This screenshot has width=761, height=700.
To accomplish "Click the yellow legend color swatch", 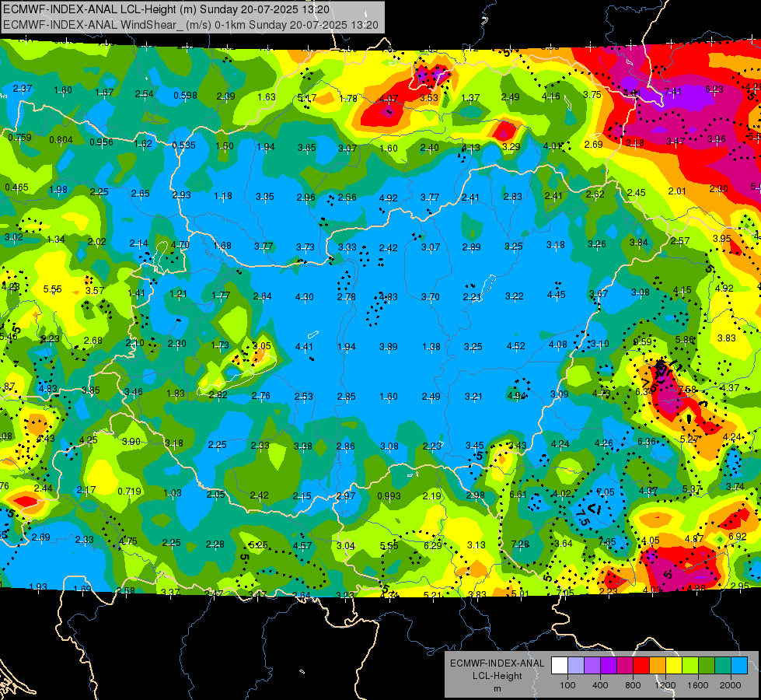I will coord(674,665).
